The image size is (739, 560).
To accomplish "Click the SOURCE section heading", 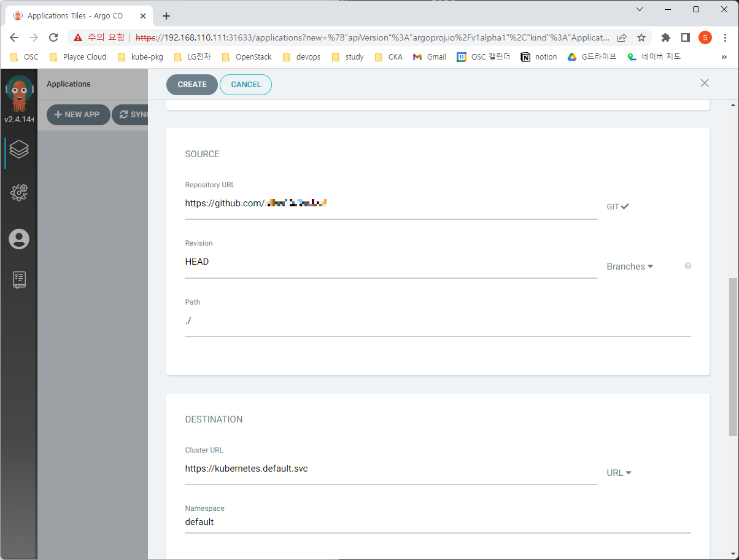I will (203, 154).
